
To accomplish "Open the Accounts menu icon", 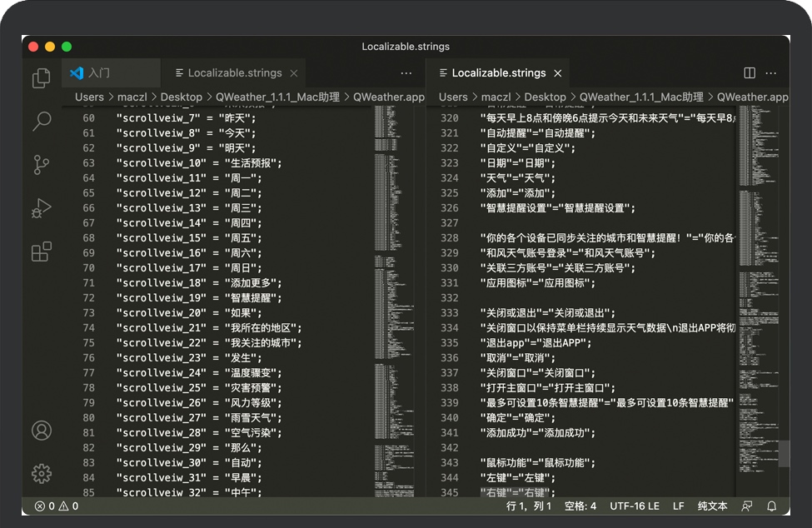I will coord(41,431).
